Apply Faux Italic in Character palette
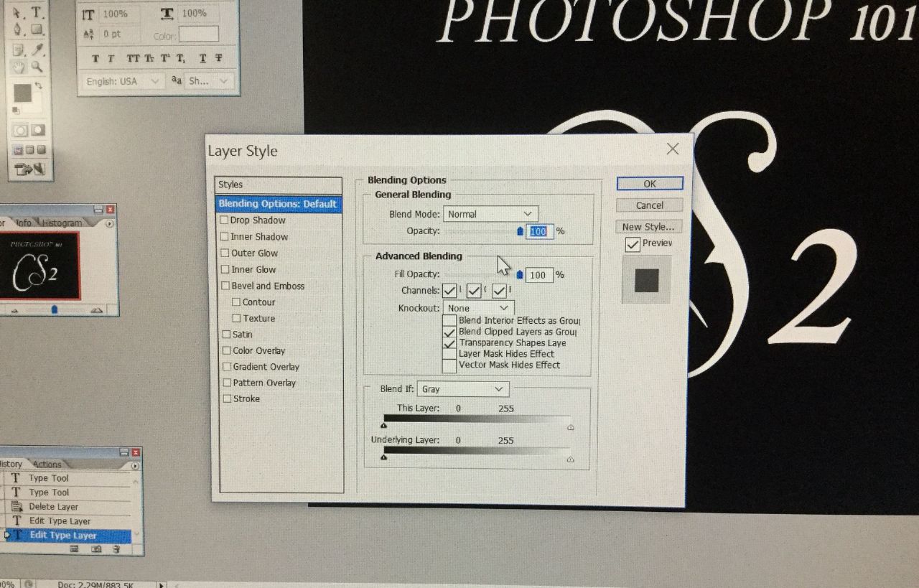919x588 pixels. pos(111,59)
